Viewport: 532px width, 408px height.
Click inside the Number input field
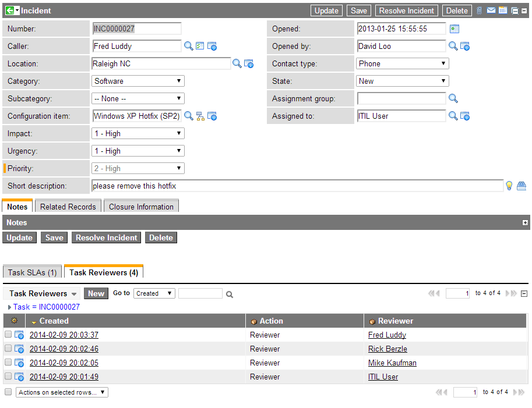point(137,28)
